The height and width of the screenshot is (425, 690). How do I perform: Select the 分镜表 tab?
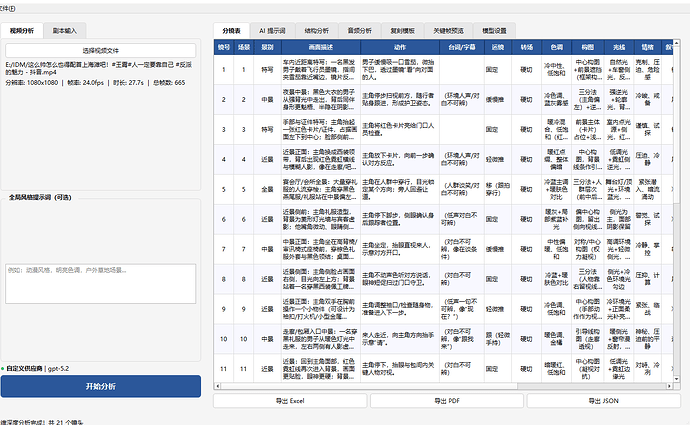pos(231,31)
